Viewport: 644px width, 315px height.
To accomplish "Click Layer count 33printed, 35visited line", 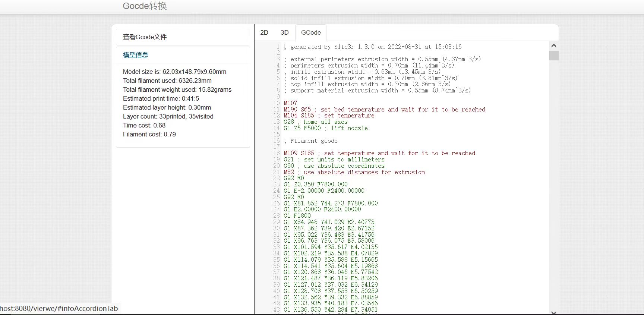I will 168,116.
